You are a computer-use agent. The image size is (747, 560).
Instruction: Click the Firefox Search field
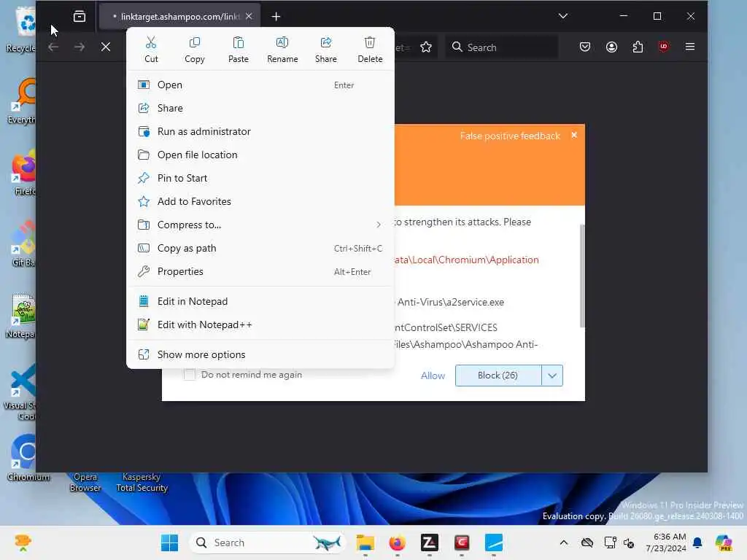tap(502, 47)
